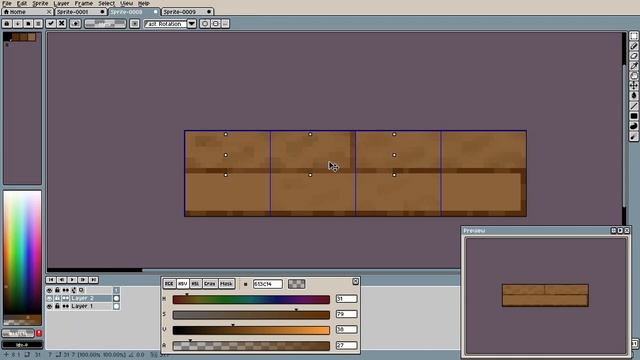Open the Help menu
This screenshot has height=360, width=640.
click(x=144, y=3)
